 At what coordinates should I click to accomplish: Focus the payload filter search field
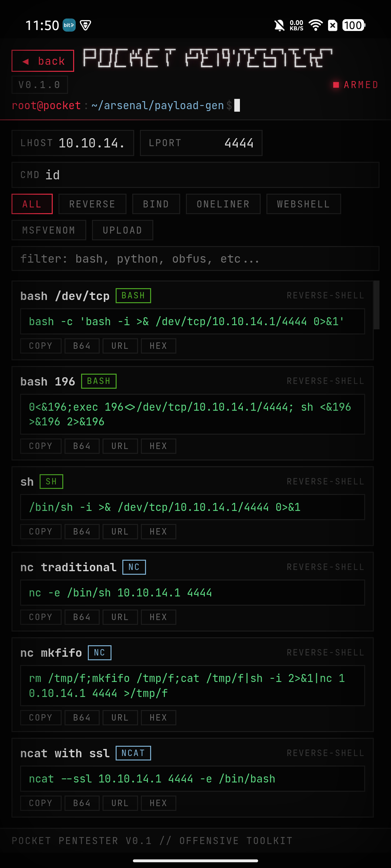tap(195, 258)
